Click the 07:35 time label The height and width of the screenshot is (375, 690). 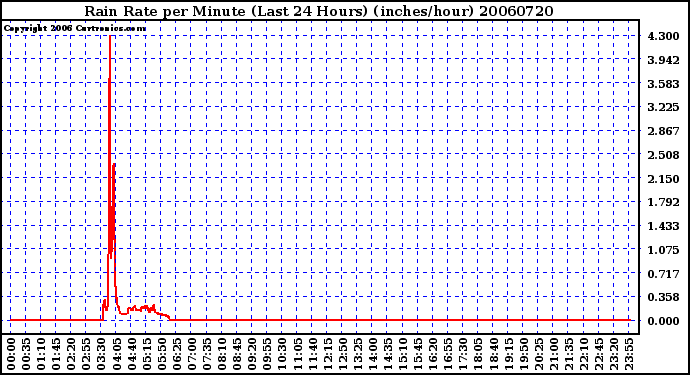point(206,354)
